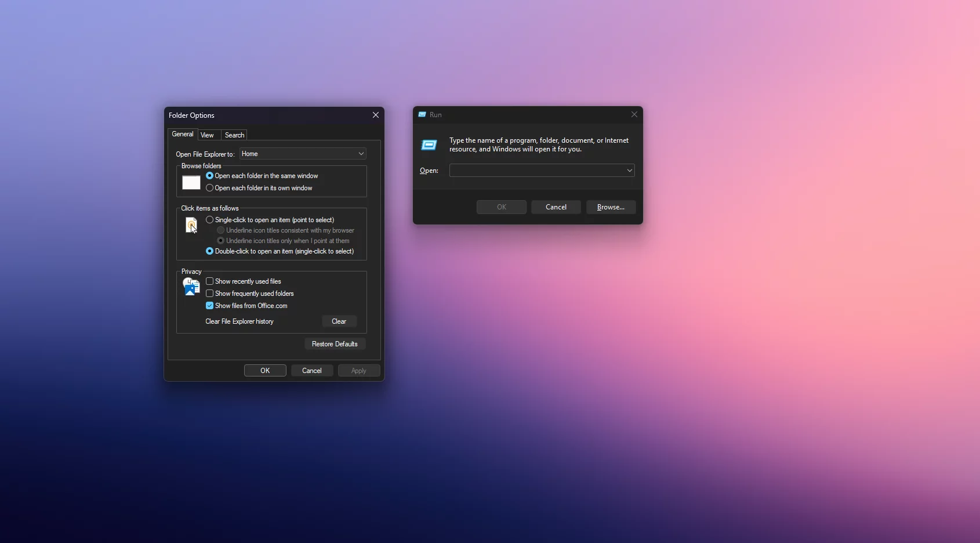
Task: Switch to the View tab
Action: 207,135
